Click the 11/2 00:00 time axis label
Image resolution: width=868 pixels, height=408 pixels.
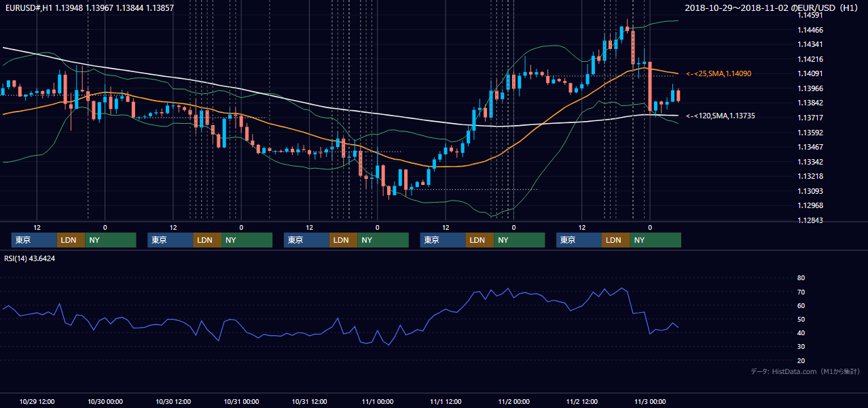[513, 402]
